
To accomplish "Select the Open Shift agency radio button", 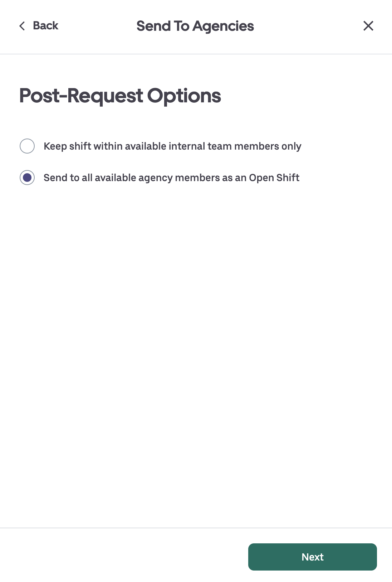I will (x=27, y=178).
